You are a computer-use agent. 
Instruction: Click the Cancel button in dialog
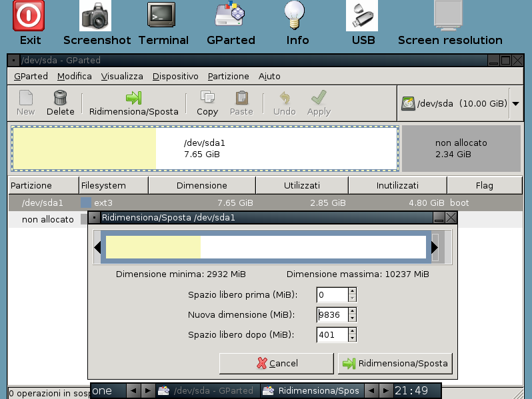coord(277,364)
